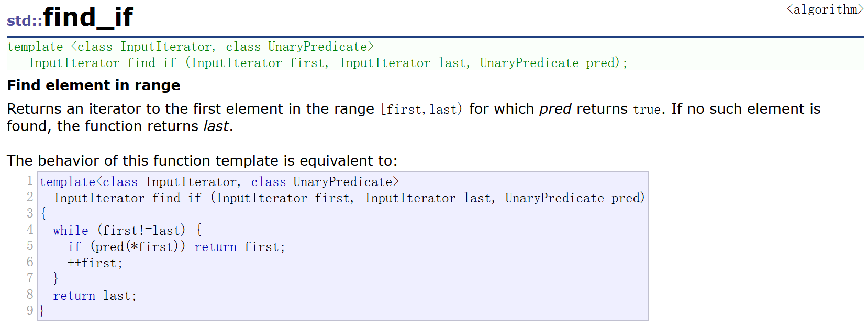The image size is (868, 326).
Task: Click line number 1 in the code box
Action: [x=30, y=181]
